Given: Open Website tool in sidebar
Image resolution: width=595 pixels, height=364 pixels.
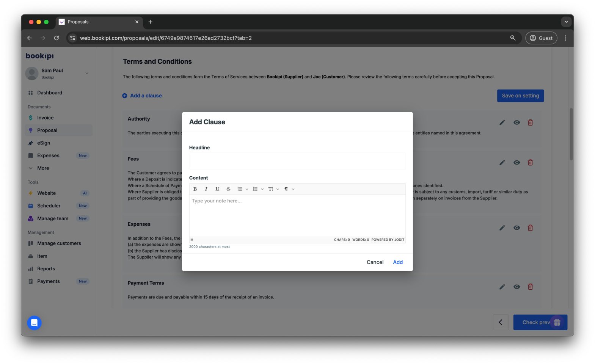Looking at the screenshot, I should tap(58, 193).
